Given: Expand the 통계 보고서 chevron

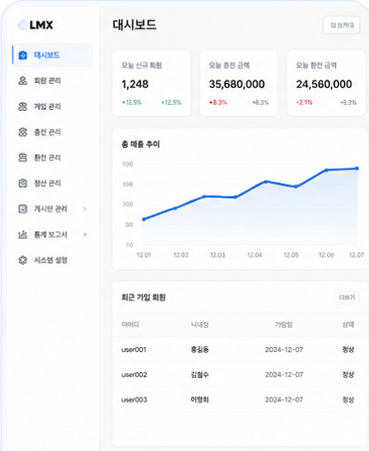Looking at the screenshot, I should click(x=85, y=235).
